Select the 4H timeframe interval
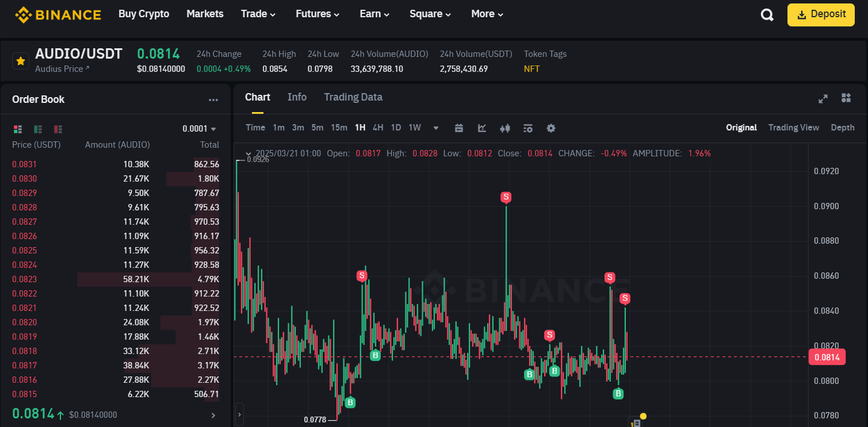Image resolution: width=868 pixels, height=427 pixels. (377, 127)
